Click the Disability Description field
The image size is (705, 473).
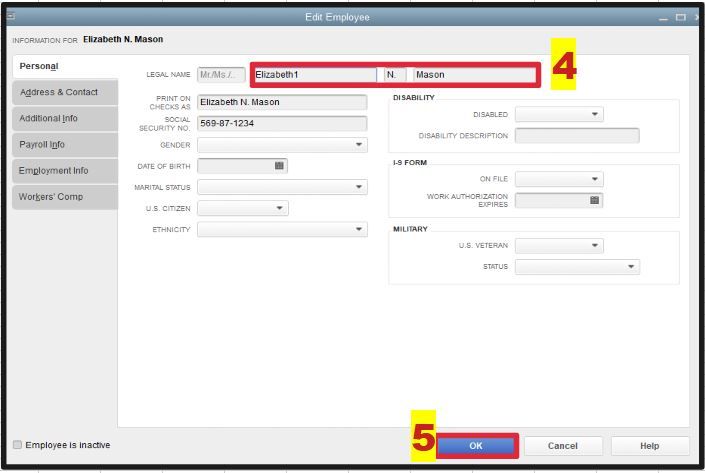[x=577, y=135]
